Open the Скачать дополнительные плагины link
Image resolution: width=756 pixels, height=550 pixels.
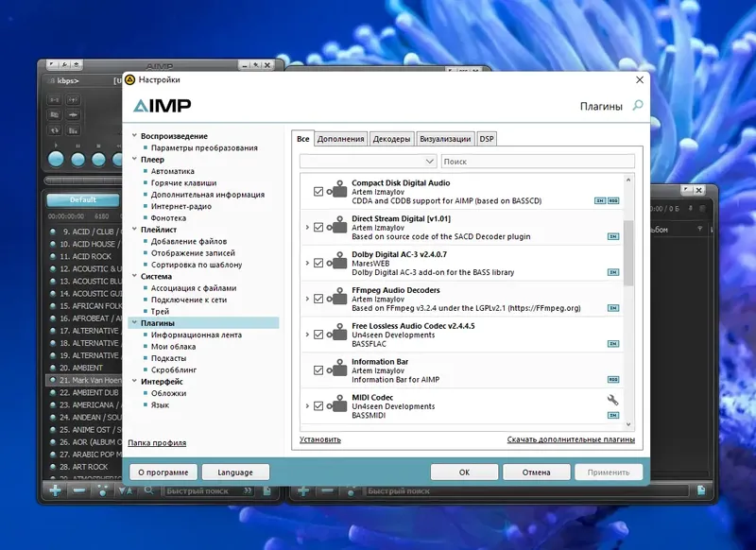point(571,439)
